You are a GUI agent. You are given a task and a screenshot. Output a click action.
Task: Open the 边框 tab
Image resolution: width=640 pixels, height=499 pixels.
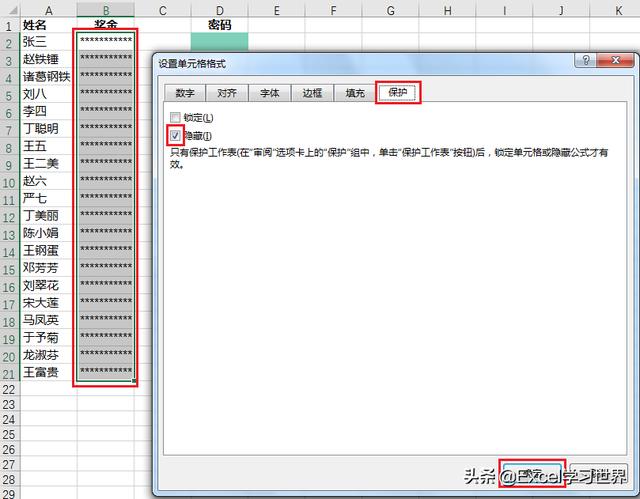312,93
